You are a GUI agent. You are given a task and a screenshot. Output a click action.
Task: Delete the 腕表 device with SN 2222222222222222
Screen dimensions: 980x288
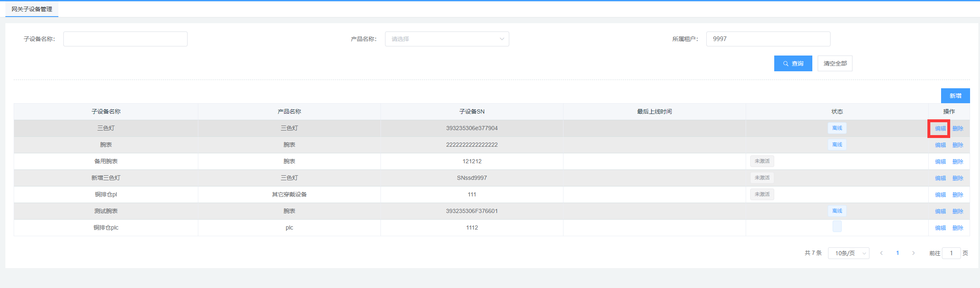[x=958, y=145]
